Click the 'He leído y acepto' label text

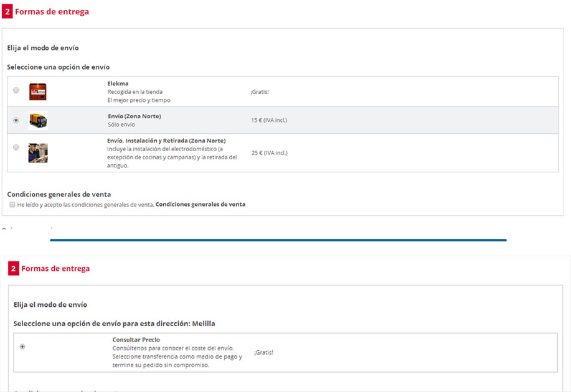point(85,204)
